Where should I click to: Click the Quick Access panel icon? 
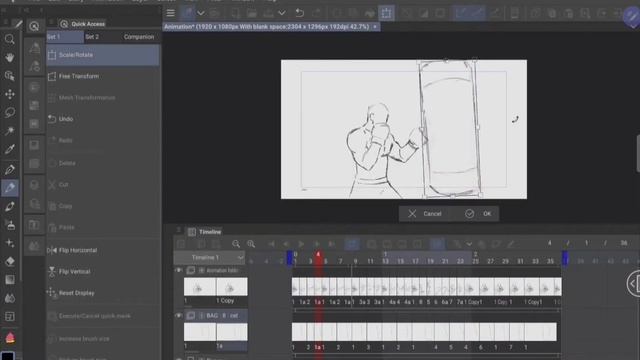[x=64, y=24]
